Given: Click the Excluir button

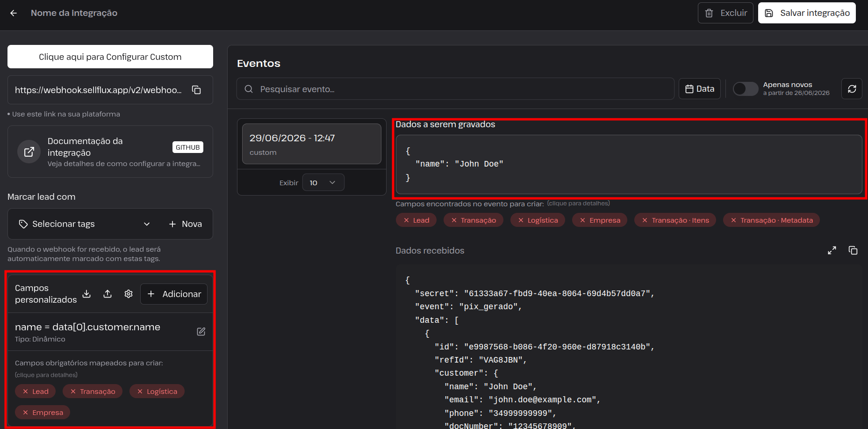Looking at the screenshot, I should 725,13.
